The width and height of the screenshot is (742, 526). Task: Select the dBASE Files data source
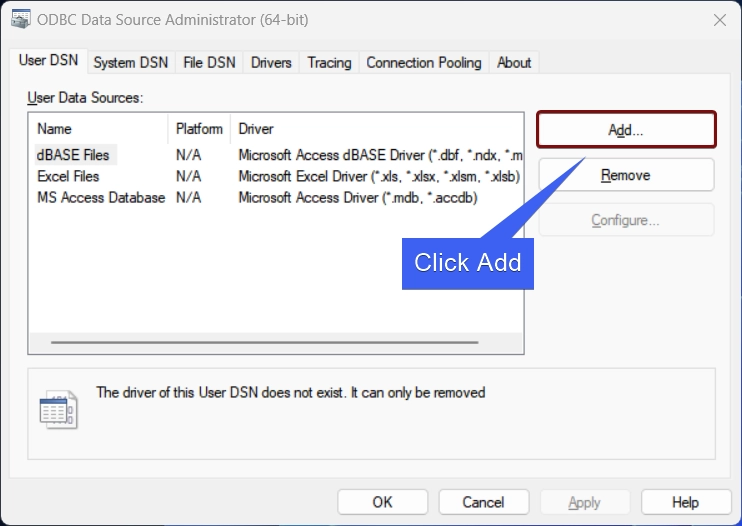73,155
